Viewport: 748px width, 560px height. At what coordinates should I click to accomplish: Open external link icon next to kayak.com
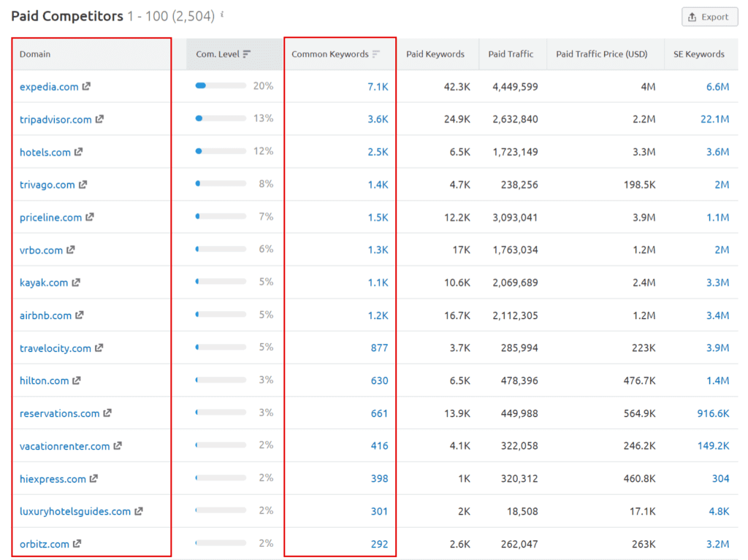pos(76,283)
